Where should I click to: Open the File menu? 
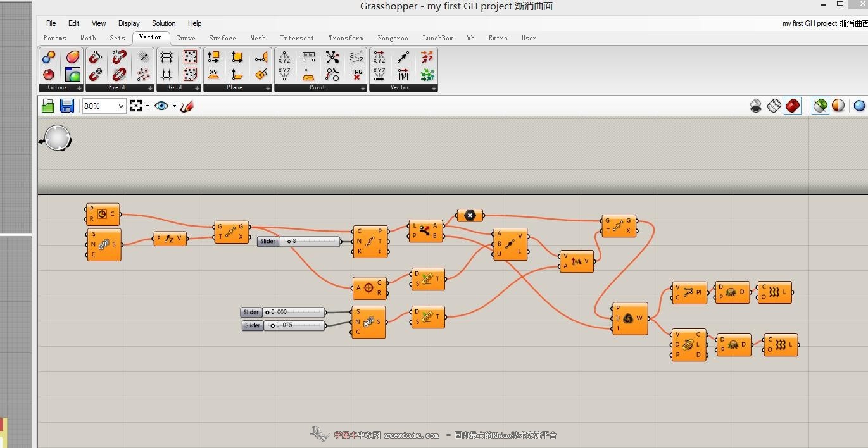tap(51, 23)
